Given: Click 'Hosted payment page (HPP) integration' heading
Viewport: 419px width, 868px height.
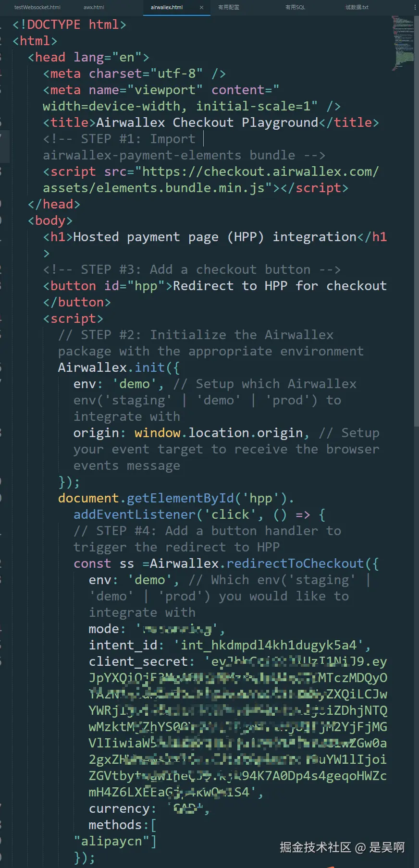Looking at the screenshot, I should 215,237.
